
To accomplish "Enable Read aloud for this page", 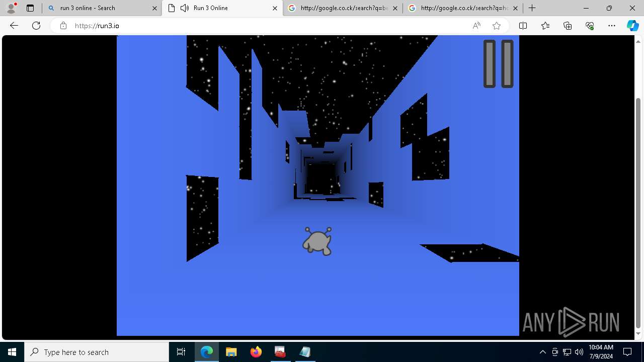I will pyautogui.click(x=476, y=26).
